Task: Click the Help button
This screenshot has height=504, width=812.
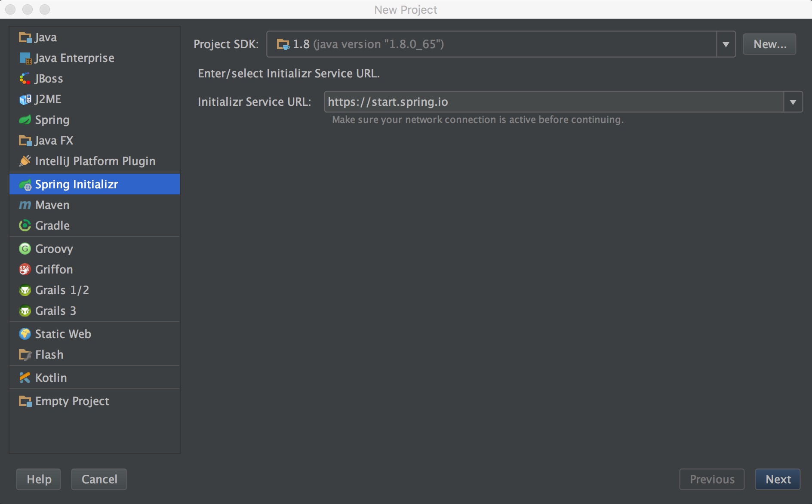Action: (x=39, y=479)
